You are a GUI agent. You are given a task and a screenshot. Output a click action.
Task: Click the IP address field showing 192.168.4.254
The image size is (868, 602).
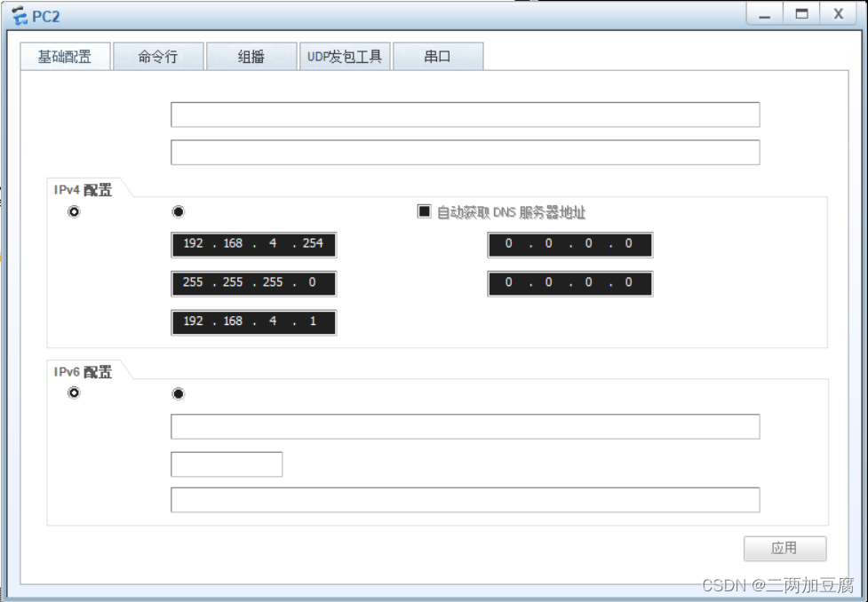coord(253,244)
